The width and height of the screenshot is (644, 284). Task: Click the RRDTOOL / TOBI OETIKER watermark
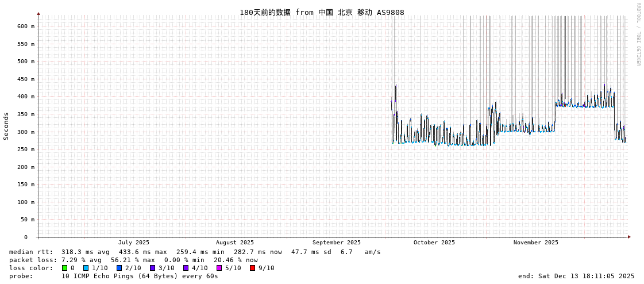click(638, 34)
